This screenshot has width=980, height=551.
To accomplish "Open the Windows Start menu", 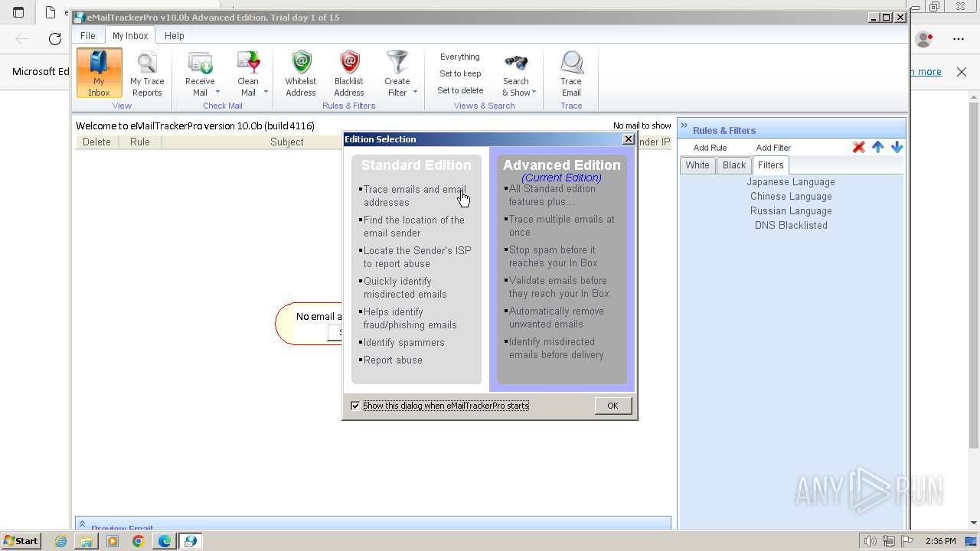I will tap(21, 540).
